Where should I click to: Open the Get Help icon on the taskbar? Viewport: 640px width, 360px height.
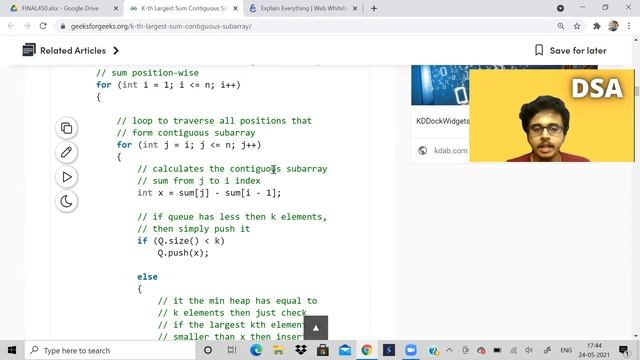point(433,350)
